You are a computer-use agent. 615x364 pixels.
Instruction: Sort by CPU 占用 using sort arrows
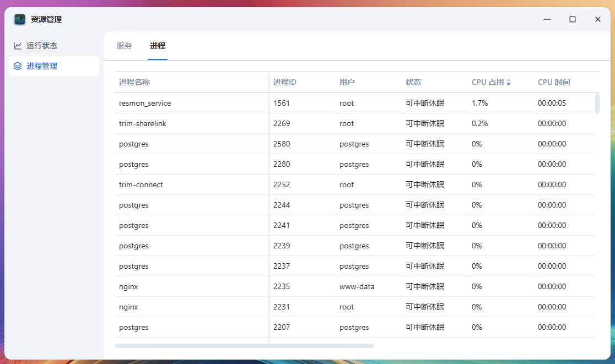[509, 83]
